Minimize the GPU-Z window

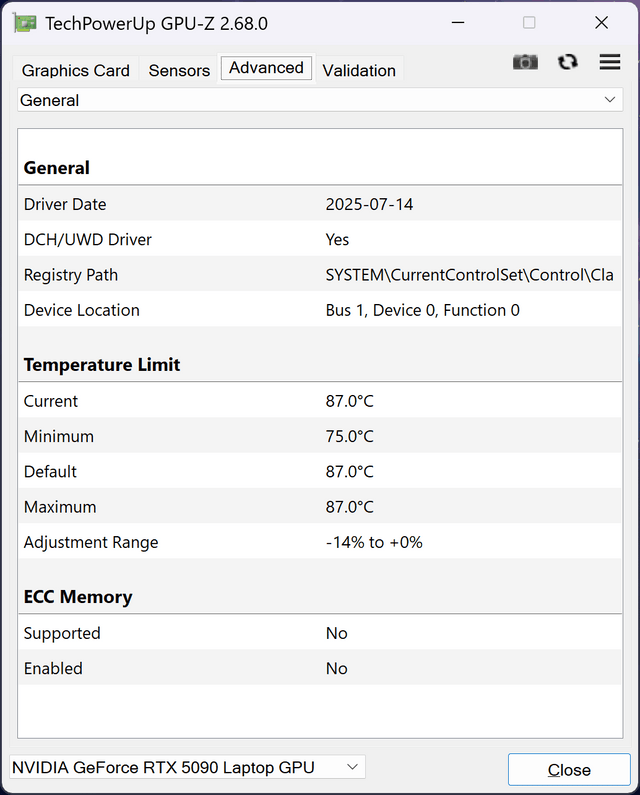tap(458, 23)
